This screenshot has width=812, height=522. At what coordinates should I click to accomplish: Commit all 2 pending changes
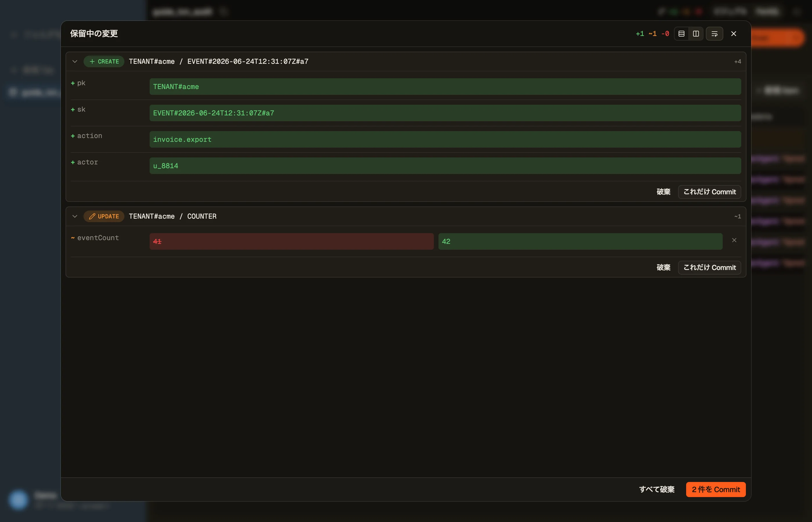[716, 490]
